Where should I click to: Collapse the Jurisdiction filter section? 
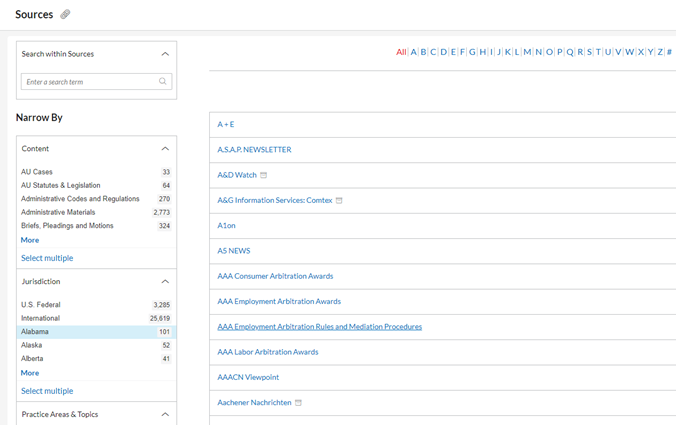(x=165, y=281)
